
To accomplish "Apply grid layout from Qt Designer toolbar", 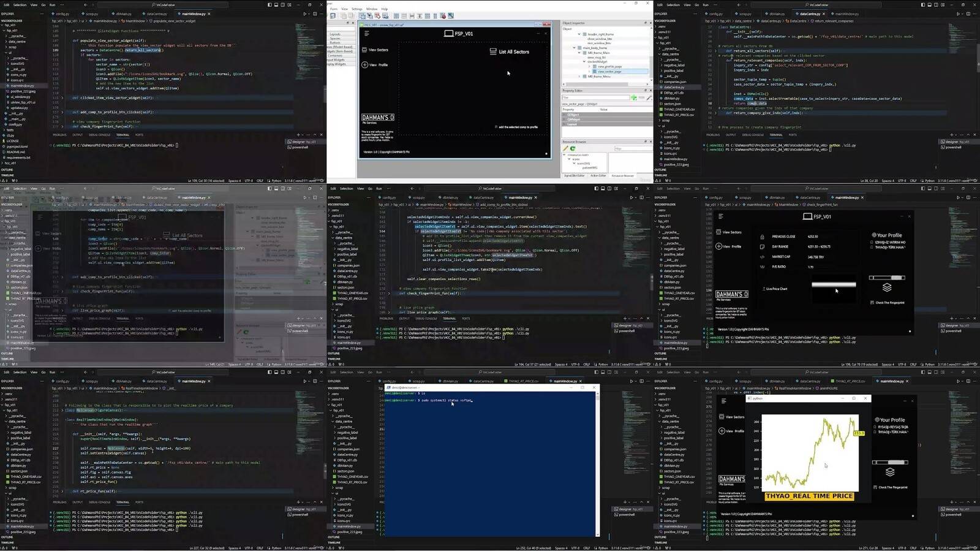I will click(x=428, y=16).
